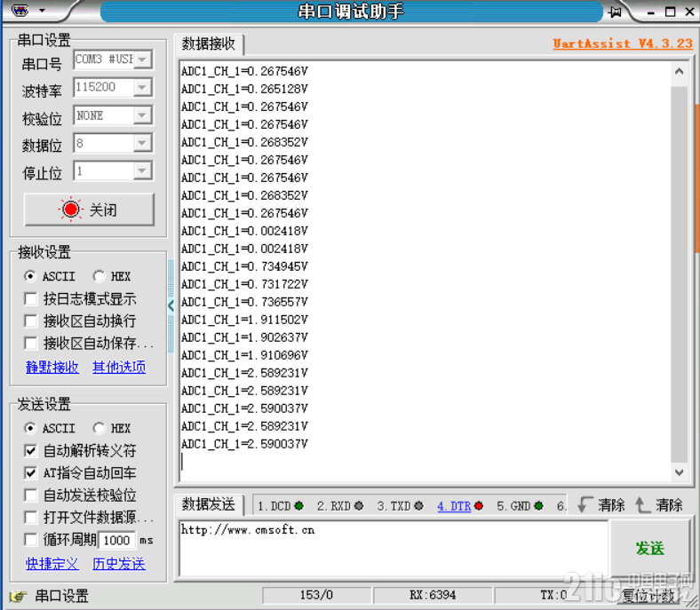Switch to the 数据接收 tab
The height and width of the screenshot is (610, 700).
(x=209, y=44)
